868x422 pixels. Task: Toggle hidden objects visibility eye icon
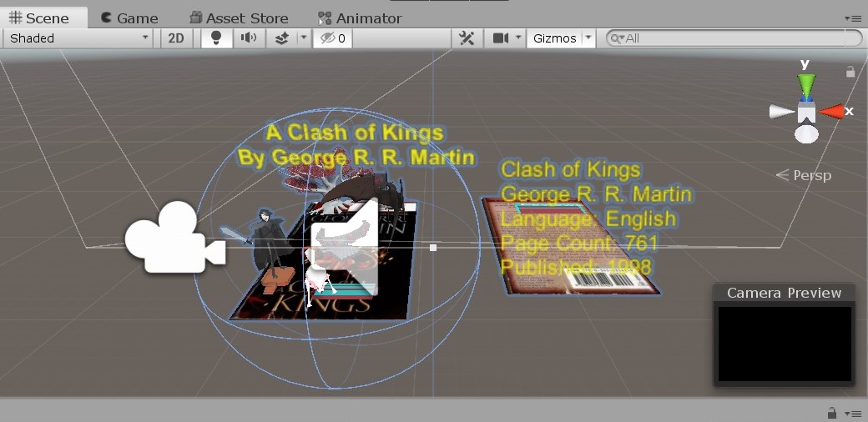pyautogui.click(x=333, y=38)
